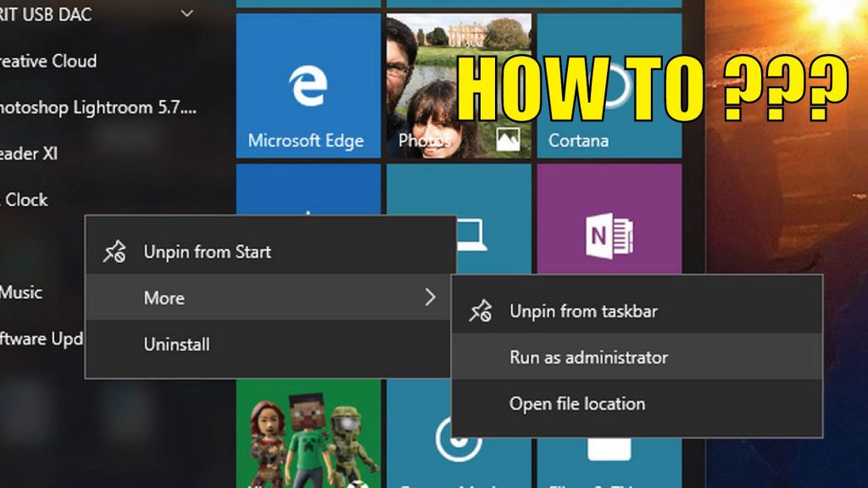Click Unpin from Start
868x488 pixels.
click(209, 252)
